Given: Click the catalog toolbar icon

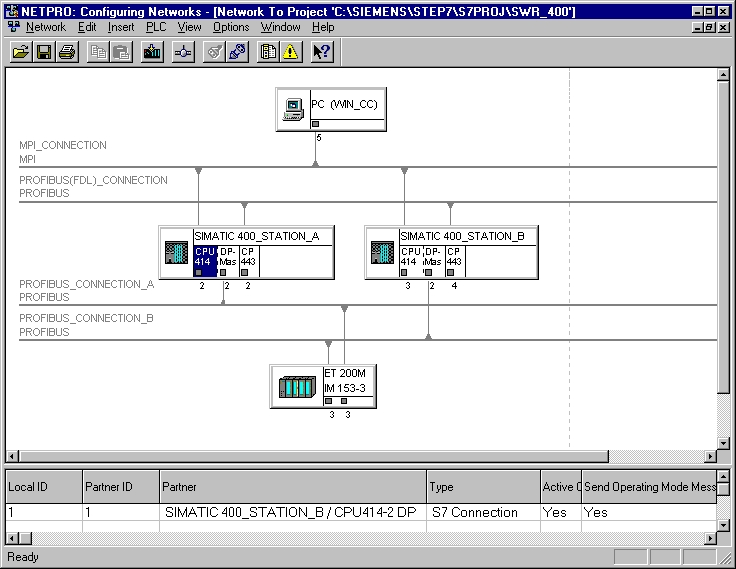Looking at the screenshot, I should (268, 52).
